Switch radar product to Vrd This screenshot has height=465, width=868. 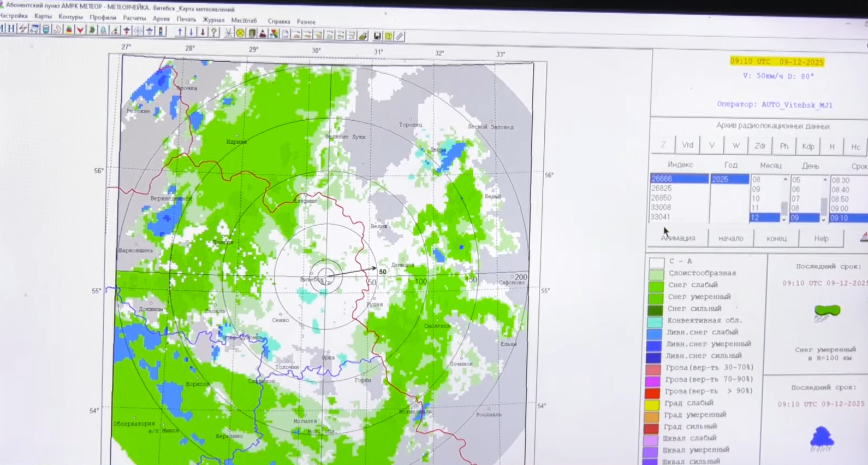687,145
